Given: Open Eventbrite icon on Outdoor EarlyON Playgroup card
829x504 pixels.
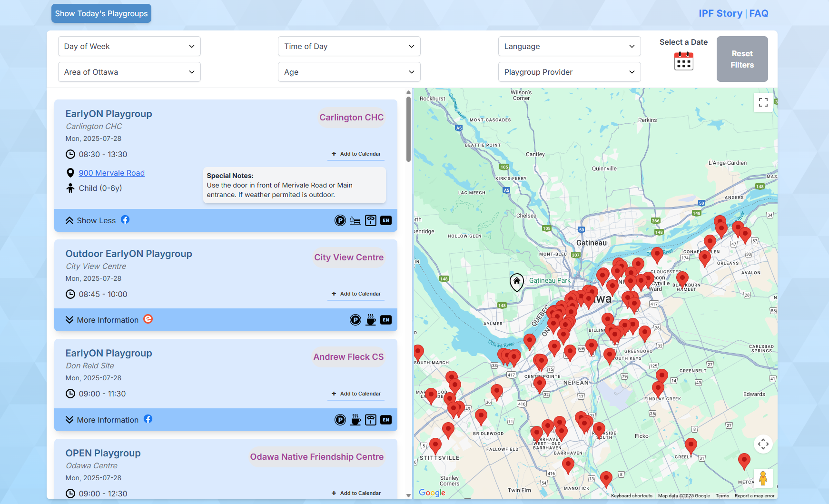Looking at the screenshot, I should pyautogui.click(x=148, y=319).
